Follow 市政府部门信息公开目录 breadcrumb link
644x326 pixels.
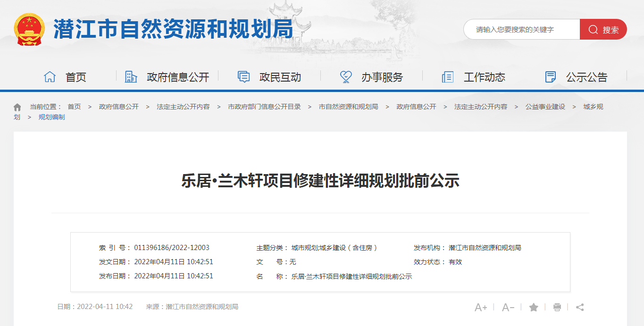[264, 107]
